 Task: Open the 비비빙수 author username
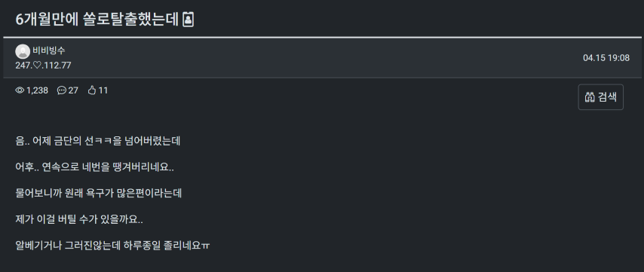coord(48,50)
